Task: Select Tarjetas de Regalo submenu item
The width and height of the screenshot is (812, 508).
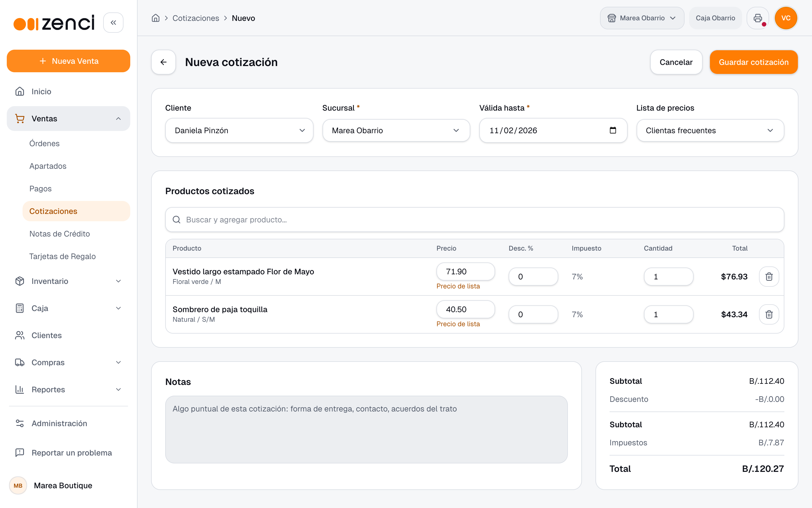Action: (x=76, y=256)
